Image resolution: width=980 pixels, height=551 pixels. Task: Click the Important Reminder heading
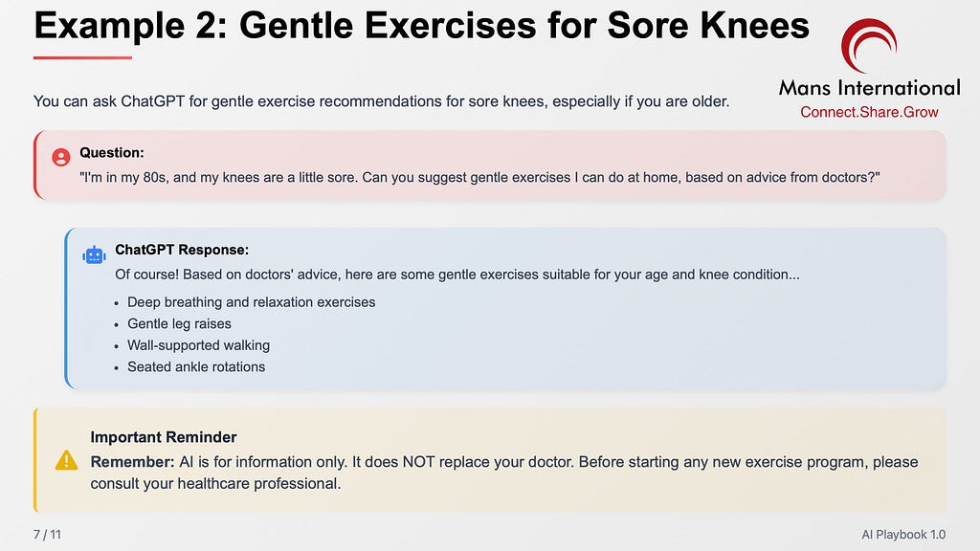[164, 437]
